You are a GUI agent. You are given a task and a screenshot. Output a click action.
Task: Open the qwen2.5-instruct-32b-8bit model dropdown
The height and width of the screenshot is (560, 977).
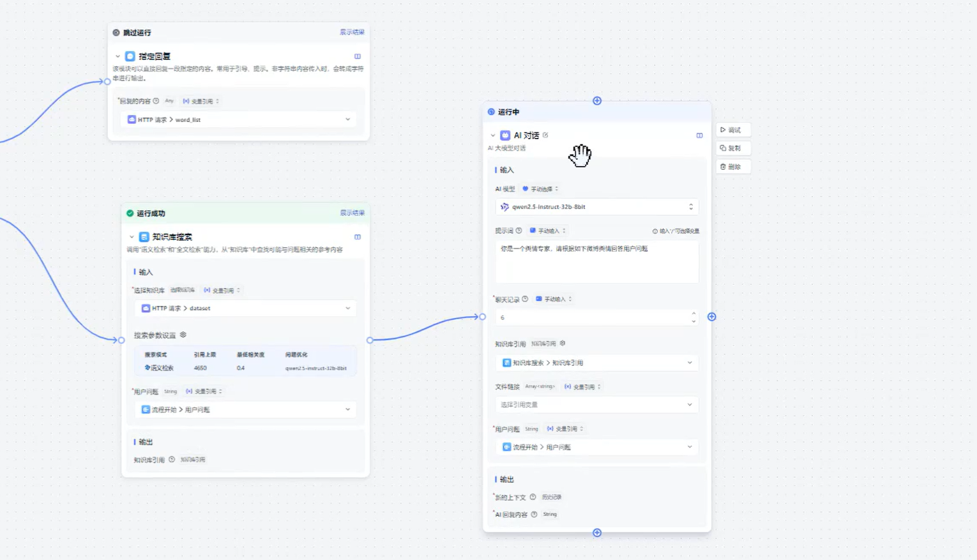point(596,207)
